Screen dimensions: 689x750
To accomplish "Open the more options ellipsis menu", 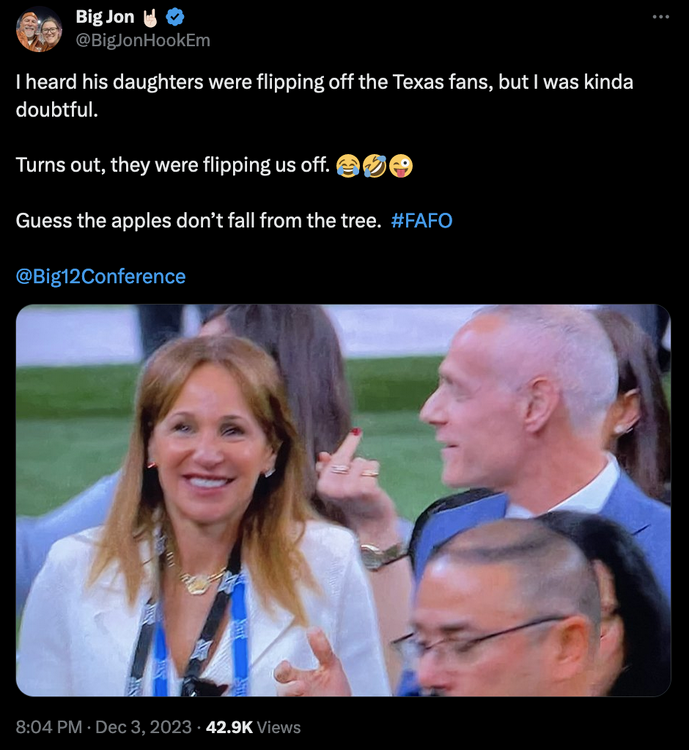I will tap(661, 17).
